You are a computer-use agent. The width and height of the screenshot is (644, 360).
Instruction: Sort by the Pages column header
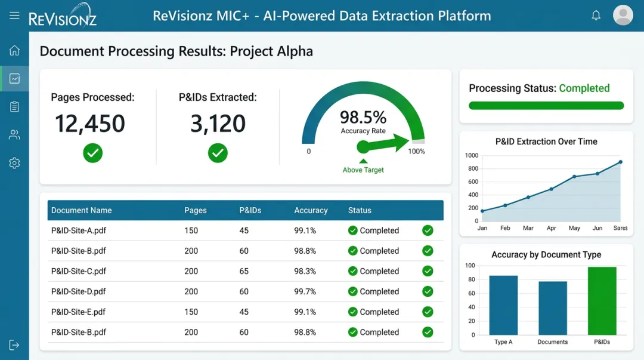pos(196,210)
